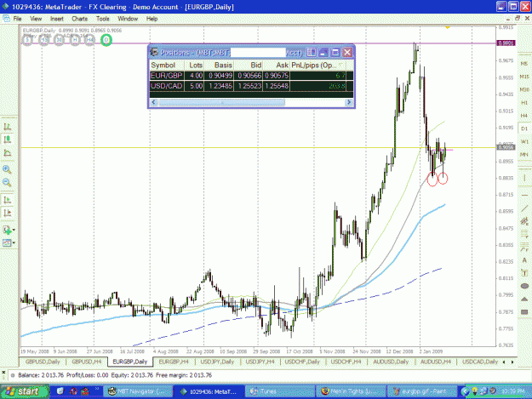Open the Insert menu
The width and height of the screenshot is (532, 399).
(x=57, y=19)
